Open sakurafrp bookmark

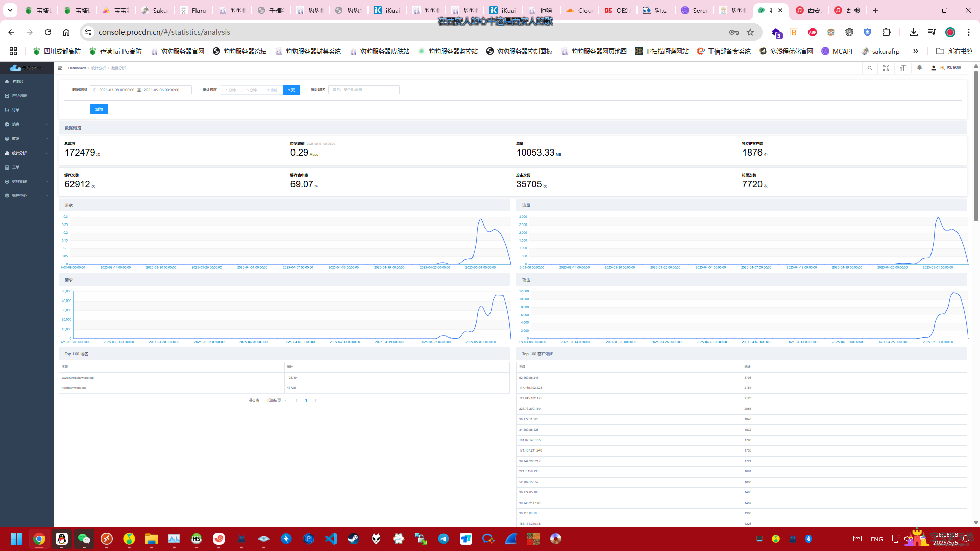point(880,51)
